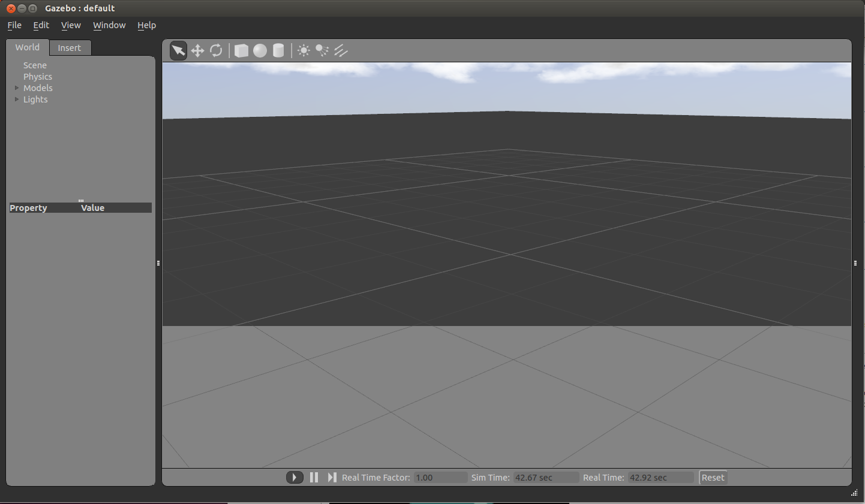Maximize the Gazebo window
Screen dimensions: 865x504
tap(33, 8)
